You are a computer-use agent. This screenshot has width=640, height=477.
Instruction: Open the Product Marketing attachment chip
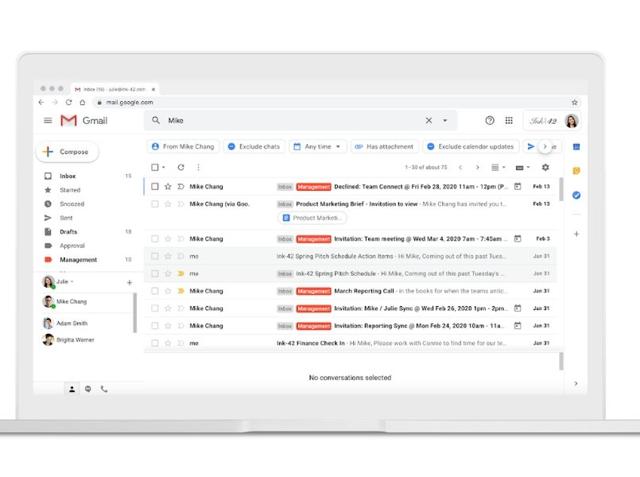(312, 218)
